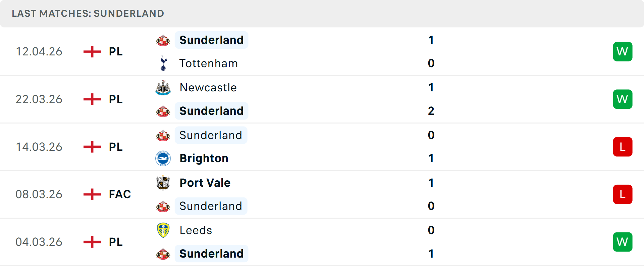The height and width of the screenshot is (266, 644).
Task: Click the green W badge for the Tottenham match
Action: 623,51
